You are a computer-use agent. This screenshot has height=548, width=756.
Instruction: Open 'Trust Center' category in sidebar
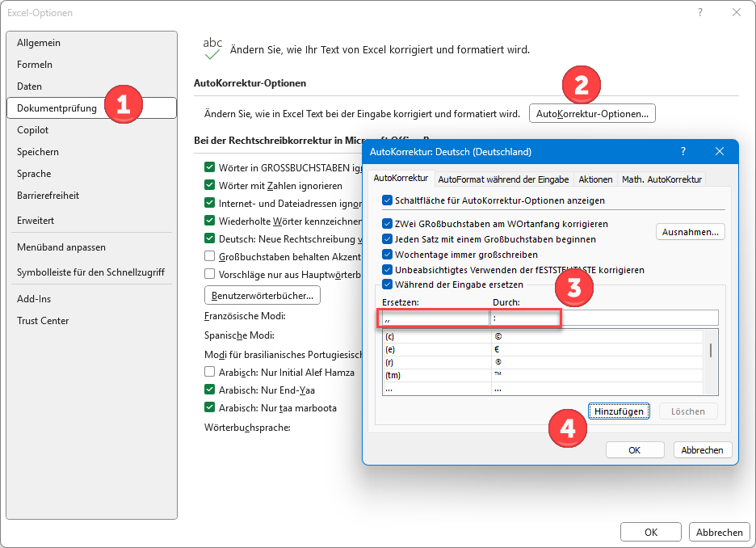(43, 321)
